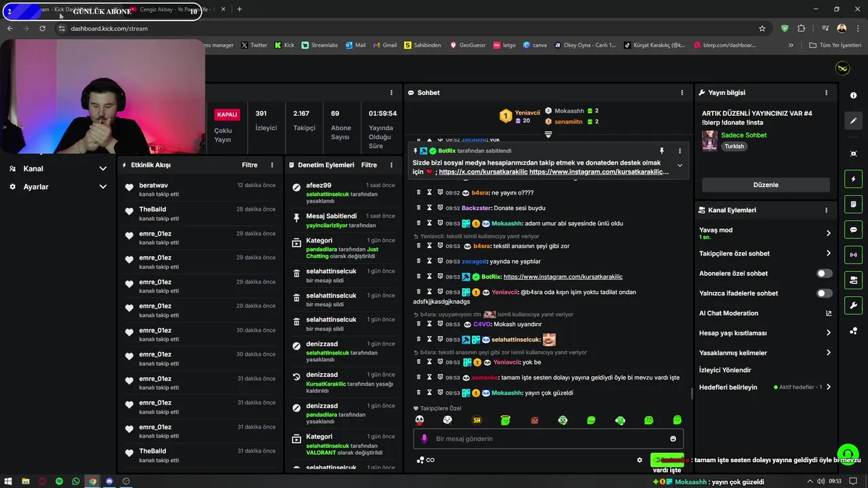This screenshot has height=488, width=868.
Task: Toggle Yalnızca ifadelerle sohbet switch
Action: pyautogui.click(x=824, y=293)
